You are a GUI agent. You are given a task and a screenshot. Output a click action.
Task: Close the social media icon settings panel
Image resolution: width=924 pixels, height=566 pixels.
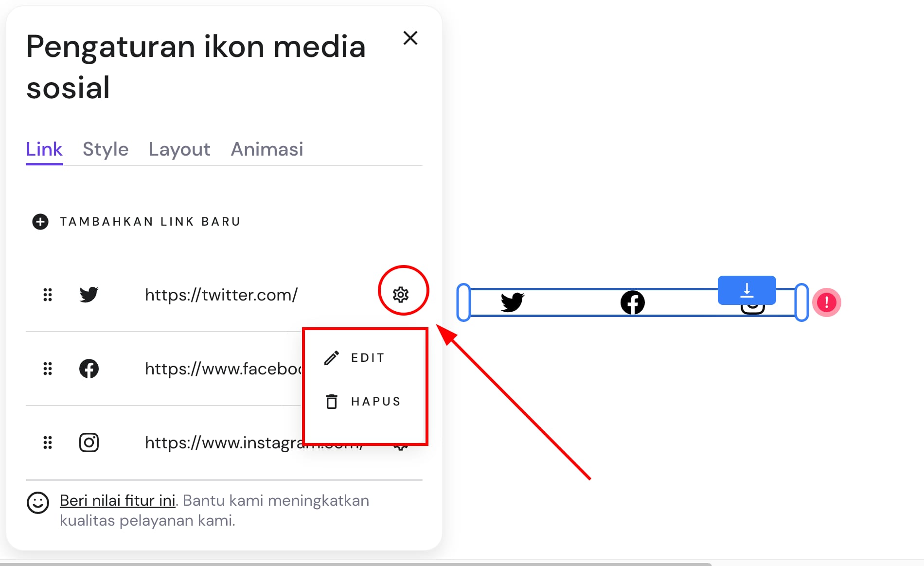pos(410,38)
